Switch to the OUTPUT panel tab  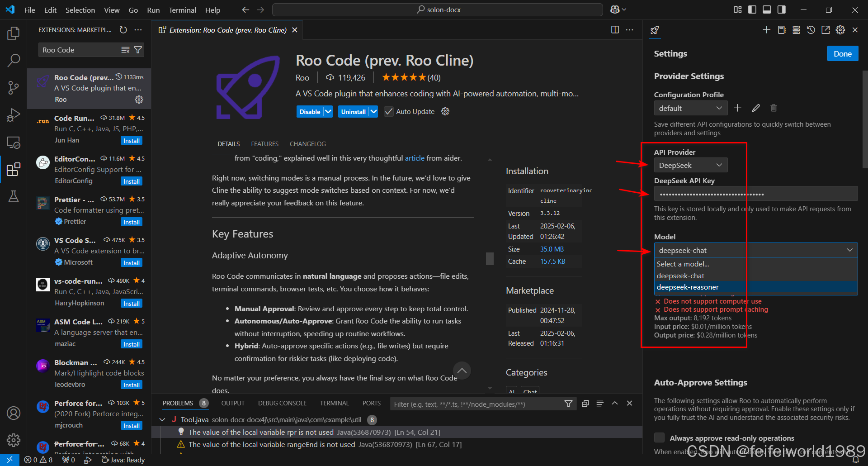pyautogui.click(x=233, y=403)
